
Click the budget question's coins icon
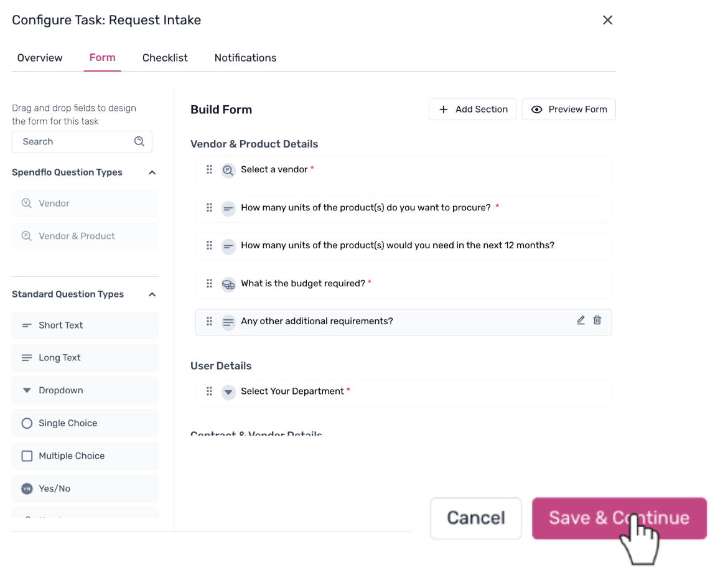228,284
